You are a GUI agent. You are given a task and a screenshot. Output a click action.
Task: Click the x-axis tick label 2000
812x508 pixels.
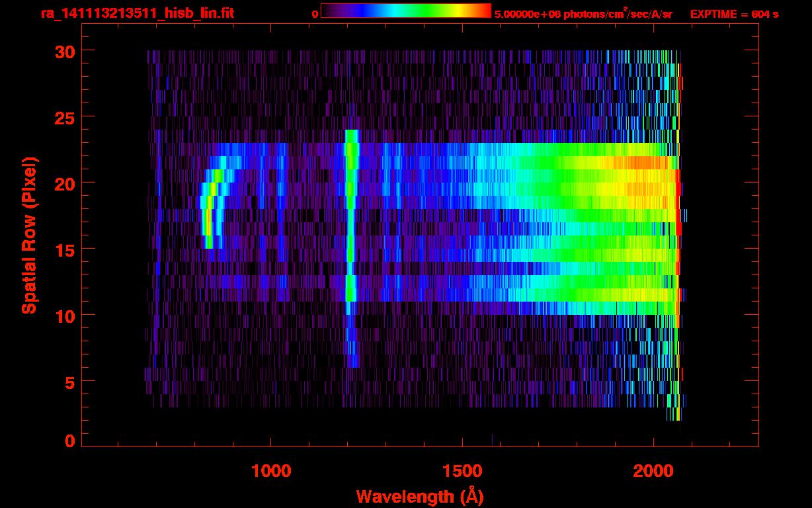tap(653, 472)
